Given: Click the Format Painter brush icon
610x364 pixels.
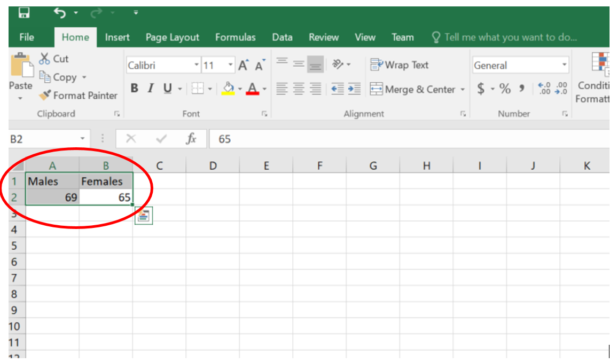Looking at the screenshot, I should [x=45, y=96].
